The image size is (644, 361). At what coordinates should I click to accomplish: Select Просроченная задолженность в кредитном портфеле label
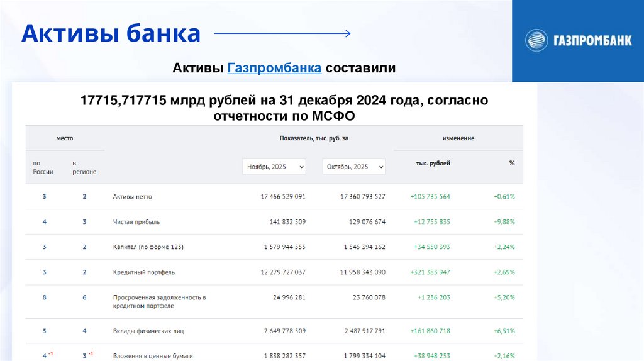click(159, 301)
